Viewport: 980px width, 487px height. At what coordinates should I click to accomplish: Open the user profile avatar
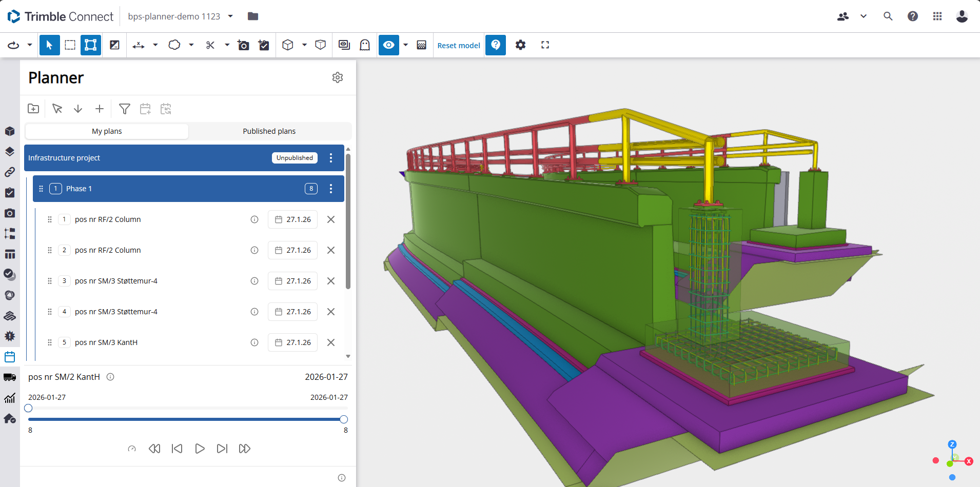point(962,16)
